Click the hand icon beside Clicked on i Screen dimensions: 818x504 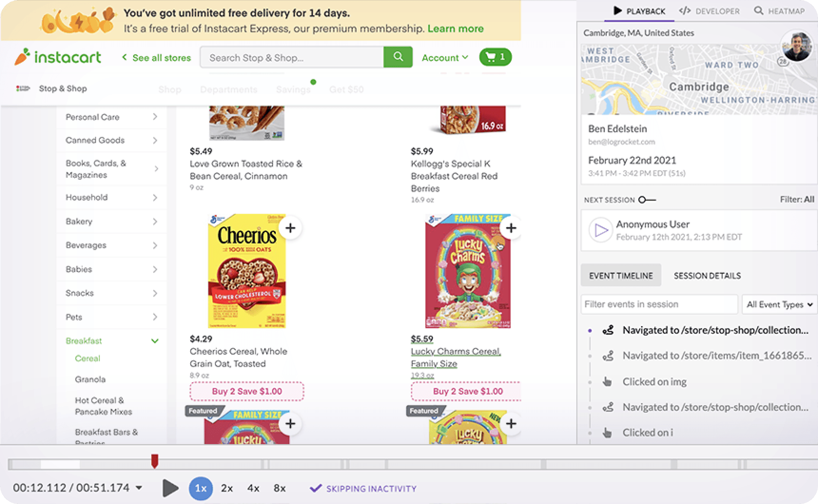pos(607,432)
